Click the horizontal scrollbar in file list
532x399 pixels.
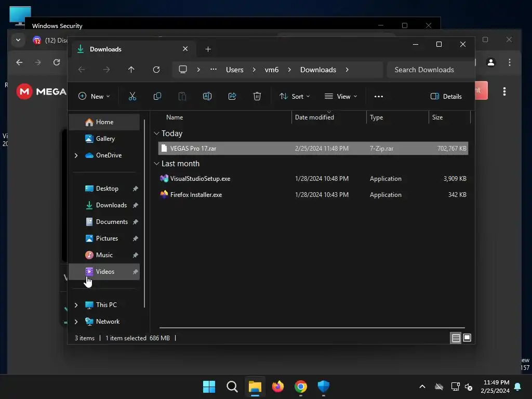[x=312, y=328]
